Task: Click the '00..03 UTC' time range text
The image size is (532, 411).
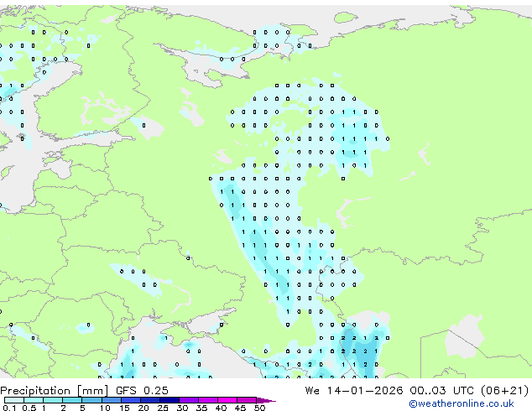Action: pyautogui.click(x=441, y=390)
